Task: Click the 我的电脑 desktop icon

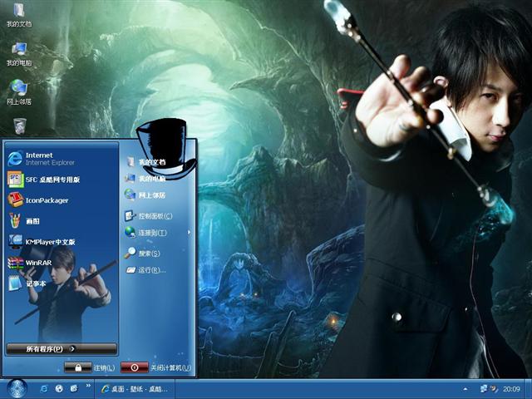Action: point(18,52)
